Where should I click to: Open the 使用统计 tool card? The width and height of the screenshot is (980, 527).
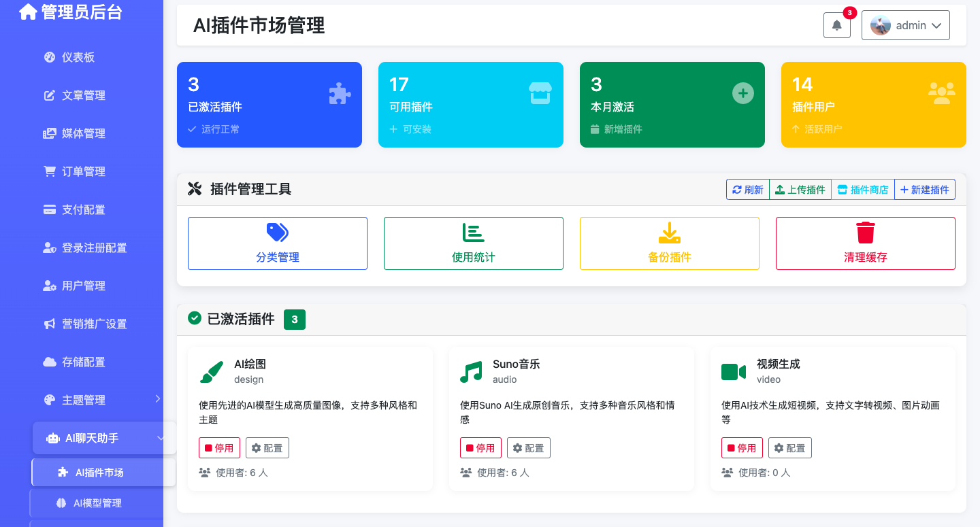(x=474, y=243)
